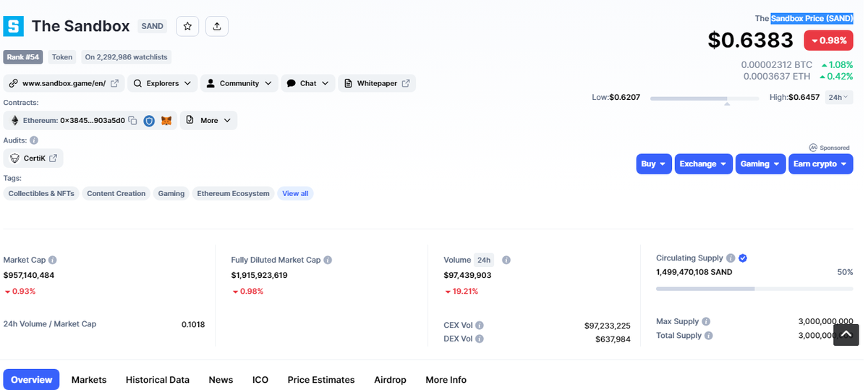
Task: Click the Token badge
Action: (x=62, y=56)
